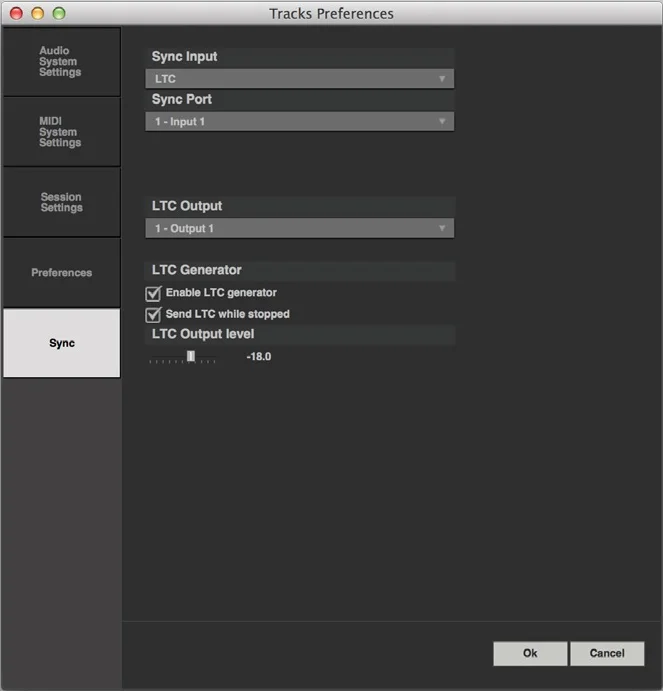Image resolution: width=663 pixels, height=691 pixels.
Task: Close the Tracks Preferences window
Action: point(16,14)
